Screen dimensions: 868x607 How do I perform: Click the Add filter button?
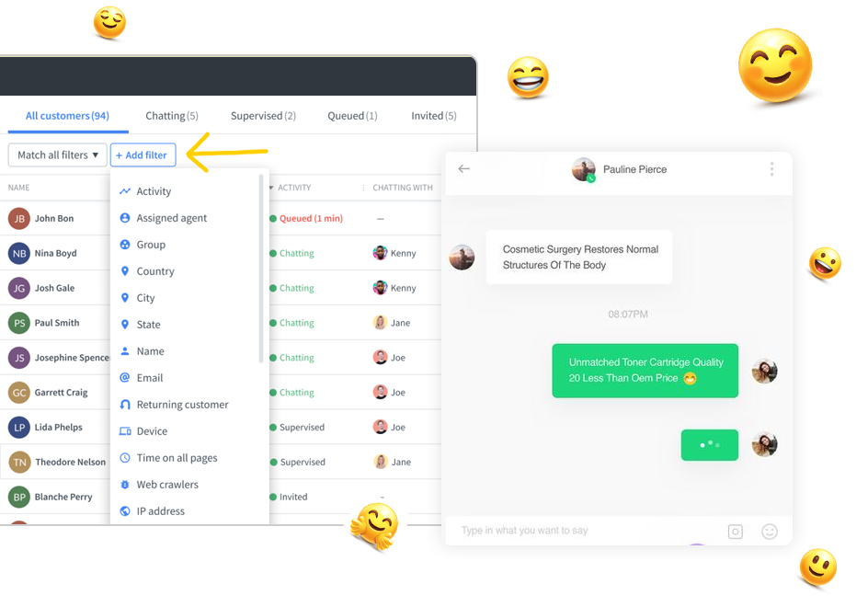coord(143,155)
